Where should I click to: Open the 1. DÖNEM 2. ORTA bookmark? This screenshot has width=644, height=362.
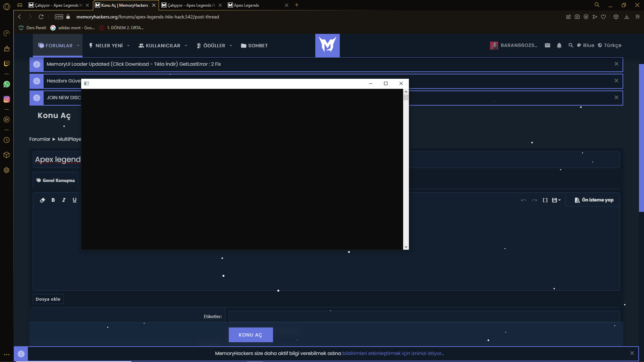121,28
